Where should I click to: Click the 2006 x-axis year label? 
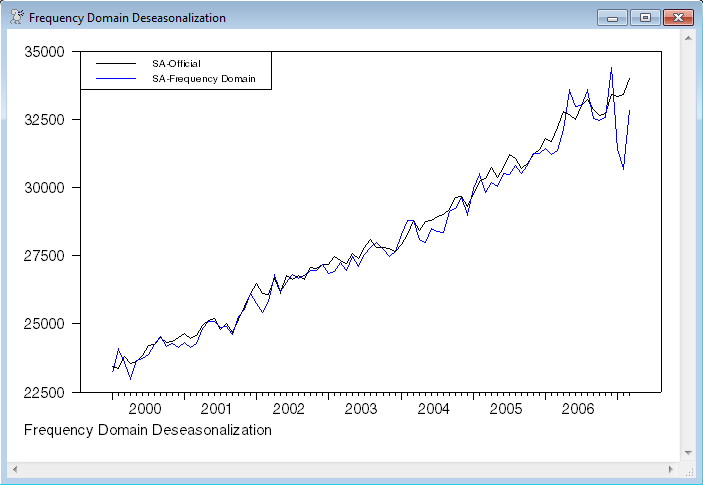coord(578,409)
